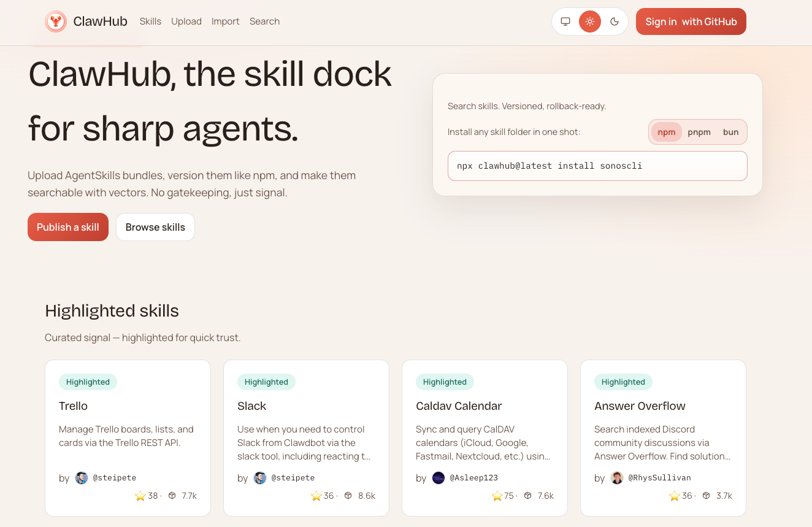The height and width of the screenshot is (527, 812).
Task: Click @Asleep123 avatar on Caldav card
Action: (x=439, y=478)
